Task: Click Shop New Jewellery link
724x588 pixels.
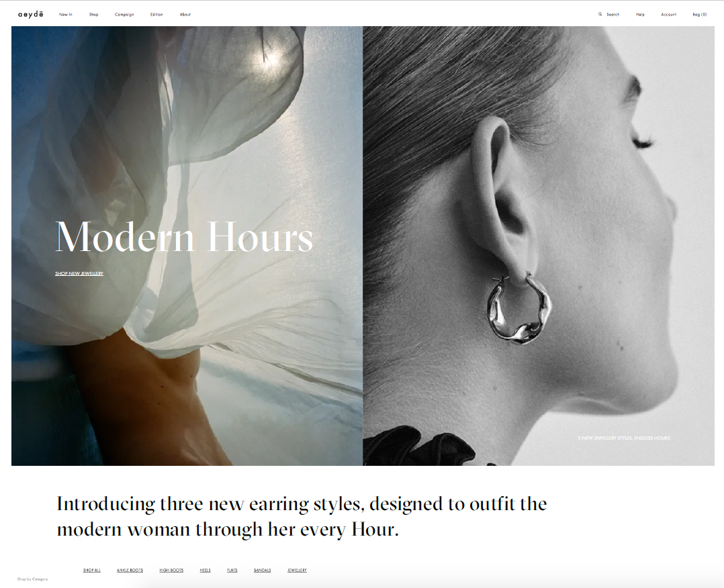Action: click(x=79, y=274)
